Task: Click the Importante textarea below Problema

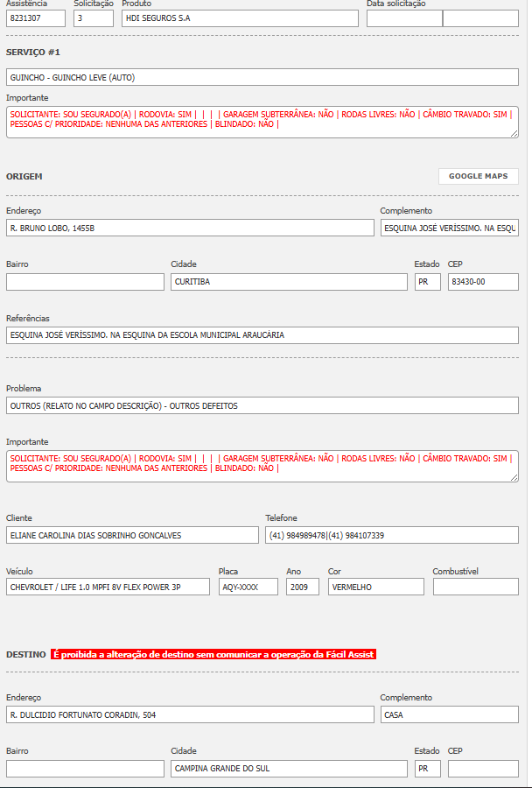Action: 262,467
